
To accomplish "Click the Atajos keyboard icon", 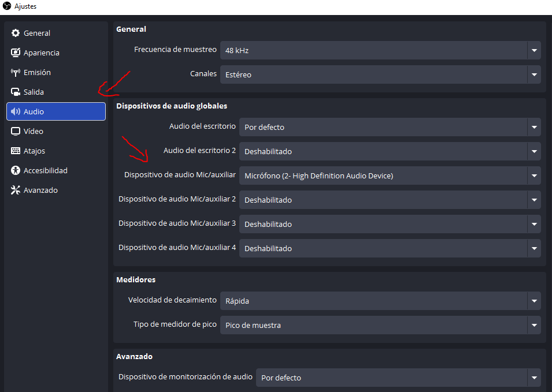I will (16, 151).
